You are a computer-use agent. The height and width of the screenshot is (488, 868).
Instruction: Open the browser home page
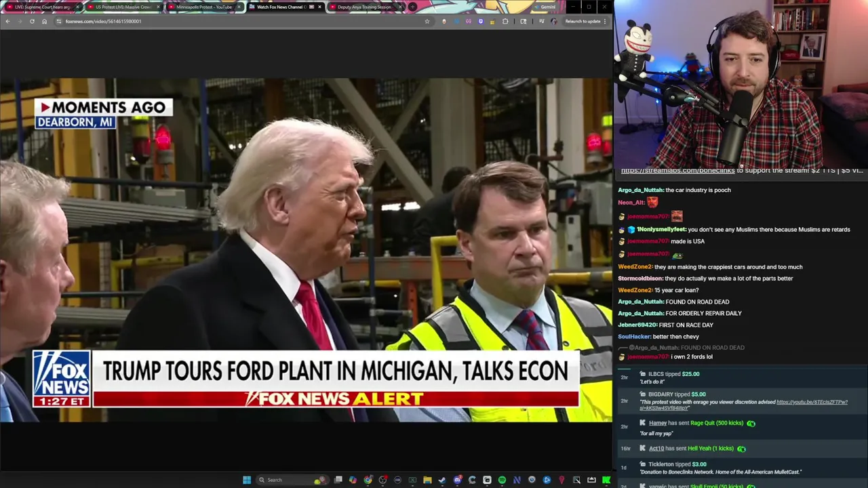(x=44, y=21)
